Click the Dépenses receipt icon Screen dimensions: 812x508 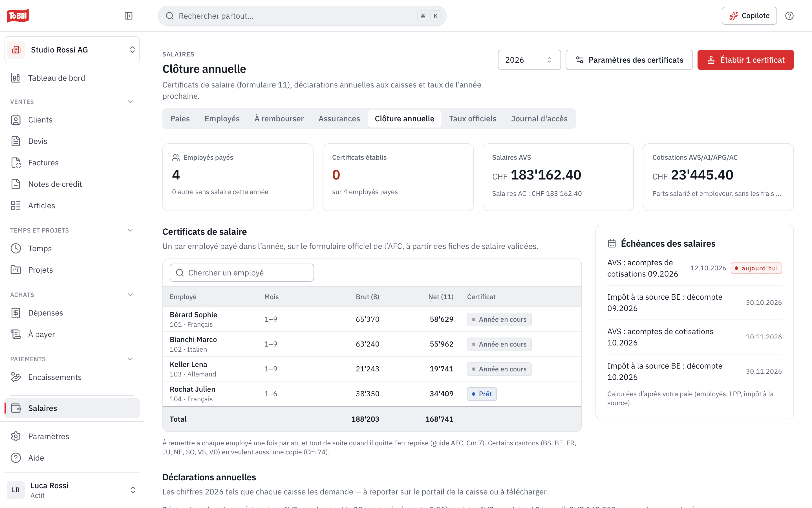point(16,313)
